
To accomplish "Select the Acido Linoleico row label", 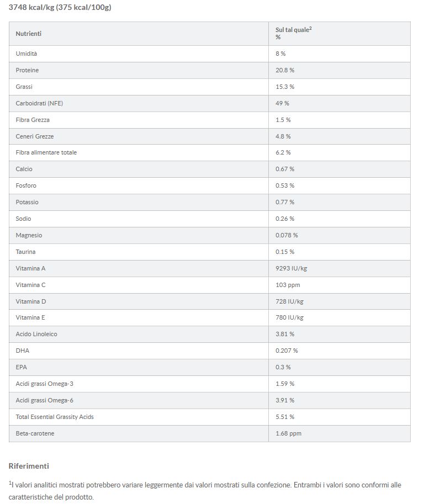I will (36, 334).
